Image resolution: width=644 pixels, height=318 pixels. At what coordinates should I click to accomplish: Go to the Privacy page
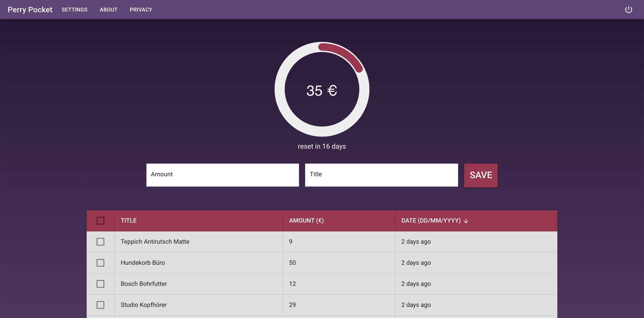pyautogui.click(x=141, y=10)
